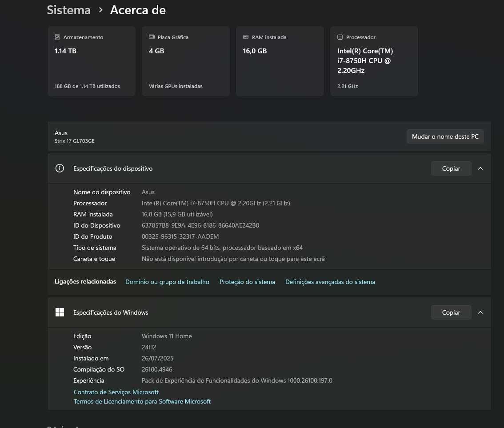
Task: Go back to Sistema in the breadcrumb
Action: (69, 10)
